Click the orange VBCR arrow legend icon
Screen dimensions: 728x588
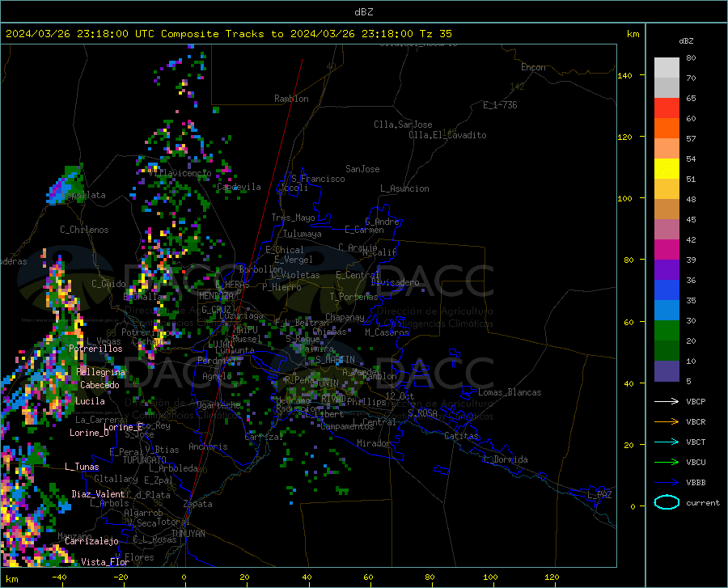point(667,422)
